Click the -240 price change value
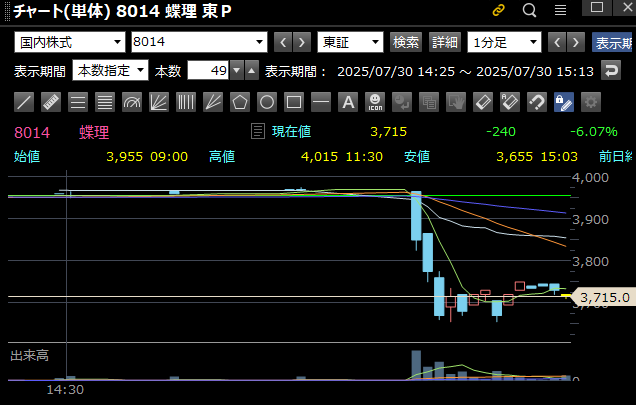 (501, 131)
